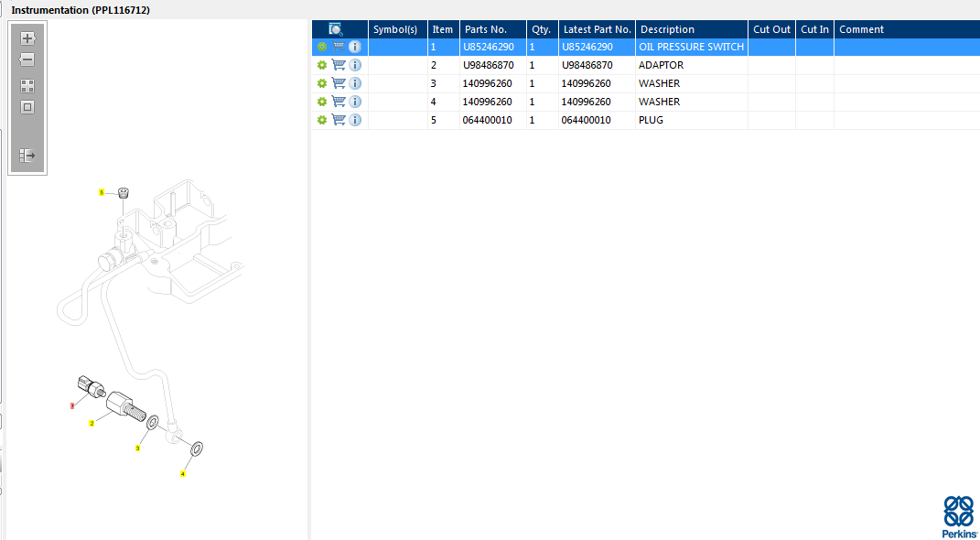980x540 pixels.
Task: Sort by Symbol(s) column header
Action: (398, 29)
